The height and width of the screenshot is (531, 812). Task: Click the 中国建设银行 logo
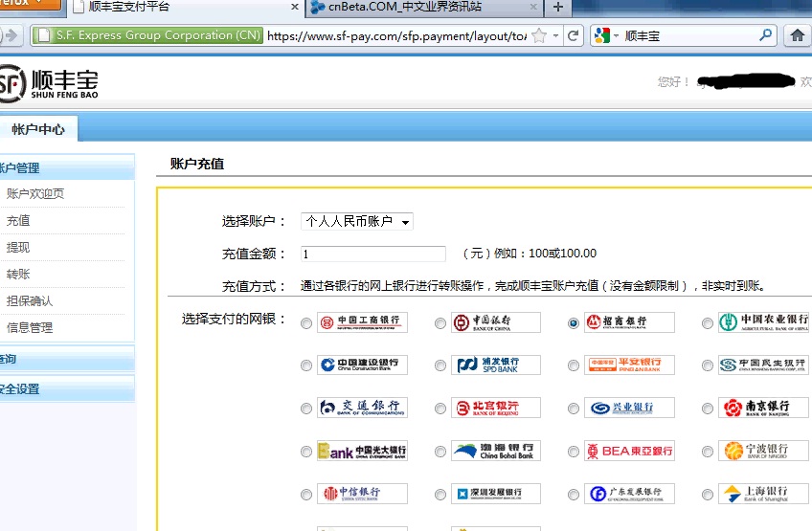pyautogui.click(x=362, y=365)
